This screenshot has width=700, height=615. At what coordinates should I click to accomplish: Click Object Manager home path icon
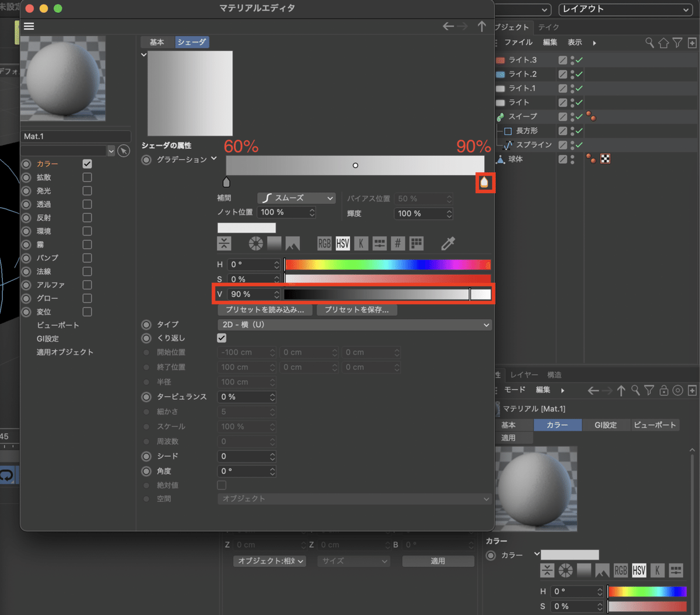[664, 43]
